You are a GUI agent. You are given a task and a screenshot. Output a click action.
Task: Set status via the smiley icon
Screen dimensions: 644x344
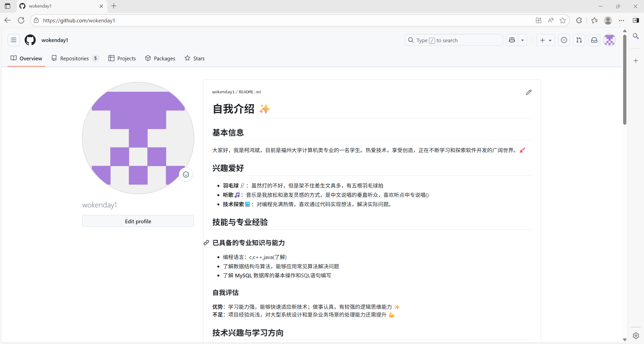point(186,175)
